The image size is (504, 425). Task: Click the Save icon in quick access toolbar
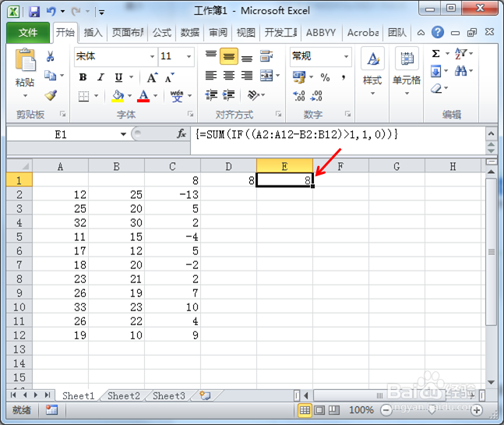tap(34, 12)
